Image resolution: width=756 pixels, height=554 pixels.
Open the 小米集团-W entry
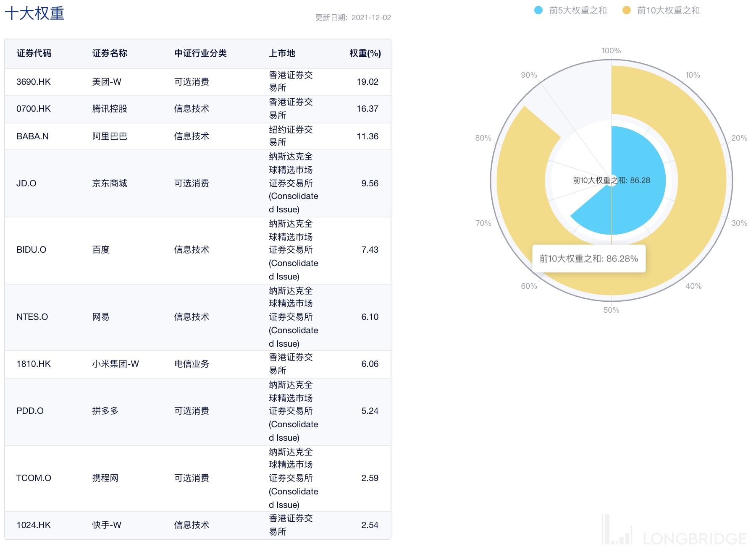(115, 364)
